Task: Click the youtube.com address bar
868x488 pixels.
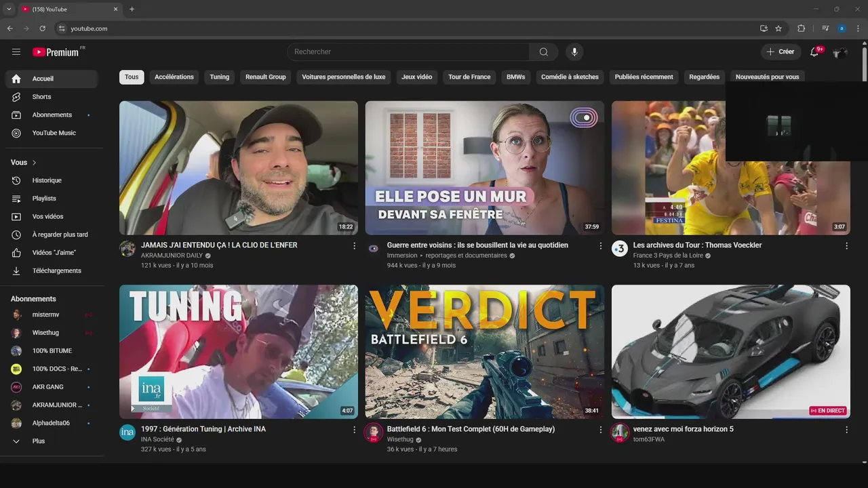Action: 407,28
